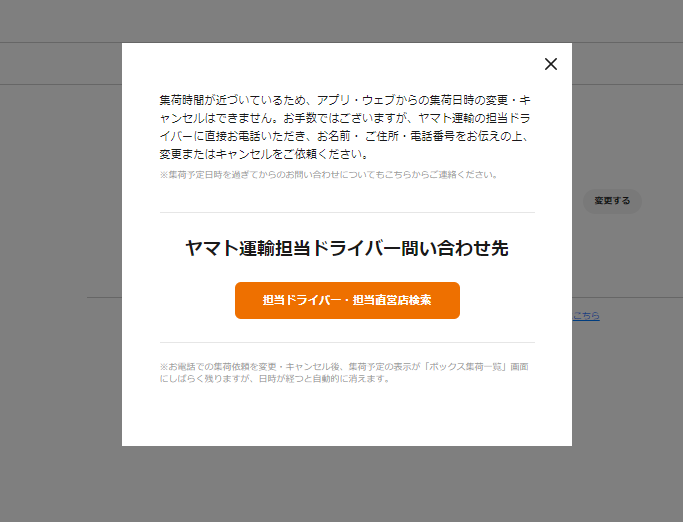
Task: Click the orange 担当ドライバー・担当直営店検索 button
Action: click(347, 300)
